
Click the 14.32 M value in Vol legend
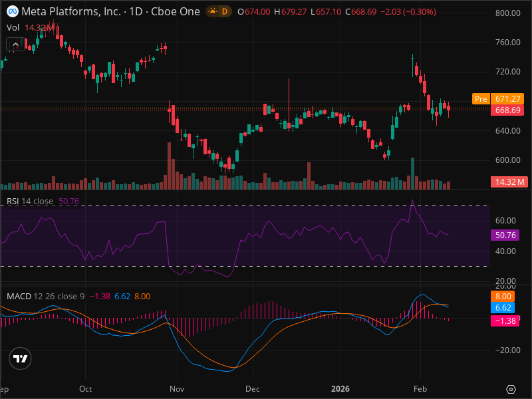pos(39,27)
